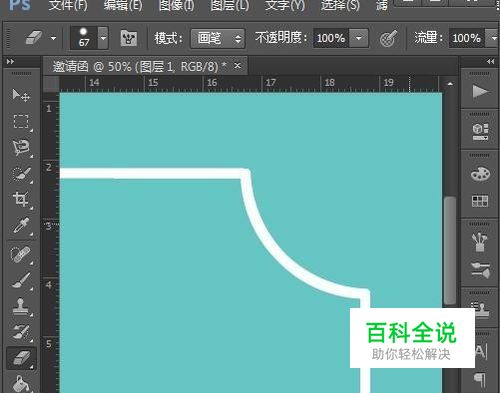Select the Quick Selection tool
This screenshot has width=500, height=393.
pos(21,174)
